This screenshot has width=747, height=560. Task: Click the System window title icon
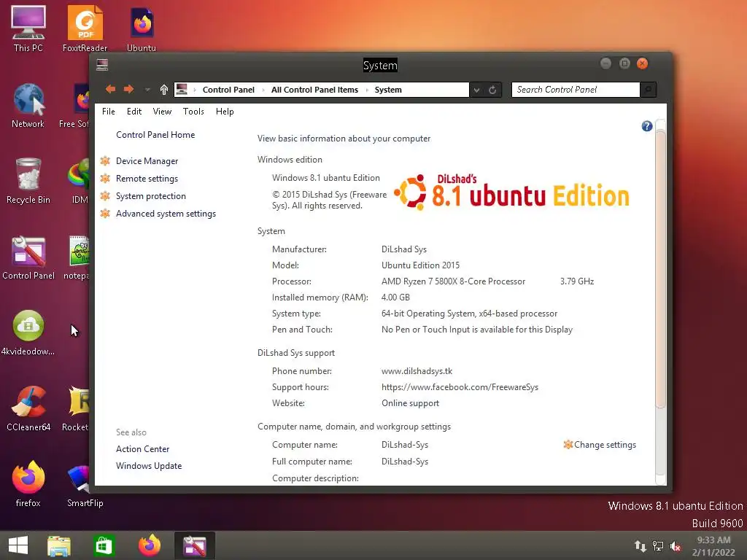pyautogui.click(x=102, y=64)
